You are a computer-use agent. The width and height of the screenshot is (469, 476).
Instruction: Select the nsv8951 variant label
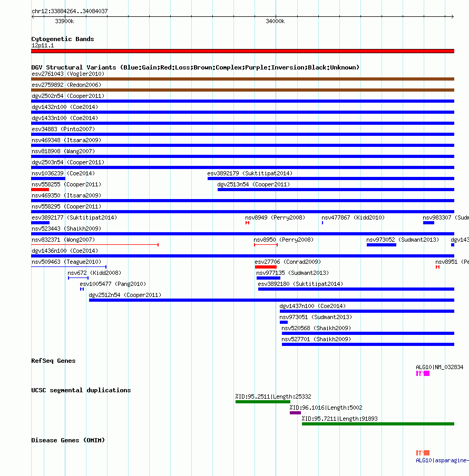click(x=452, y=262)
